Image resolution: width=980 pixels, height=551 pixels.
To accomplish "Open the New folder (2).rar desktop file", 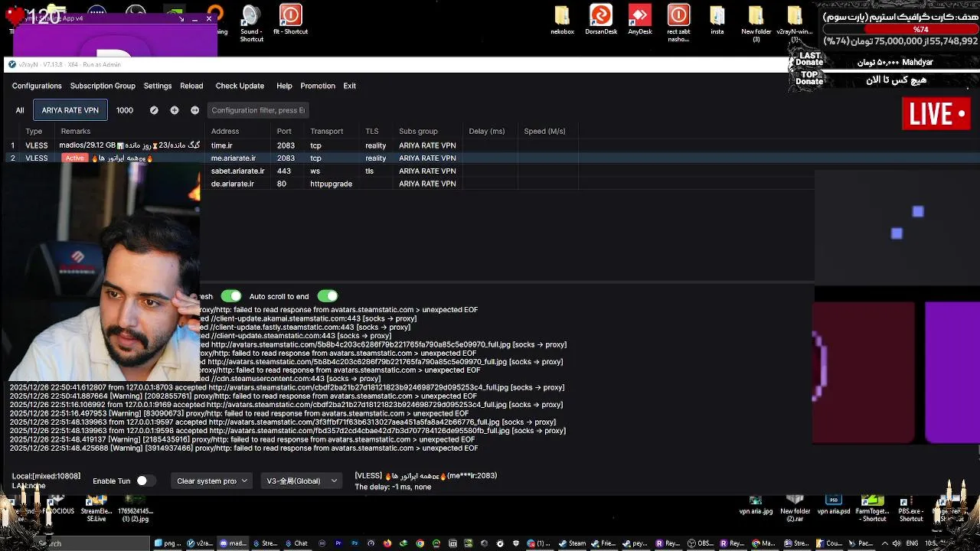I will pyautogui.click(x=795, y=508).
